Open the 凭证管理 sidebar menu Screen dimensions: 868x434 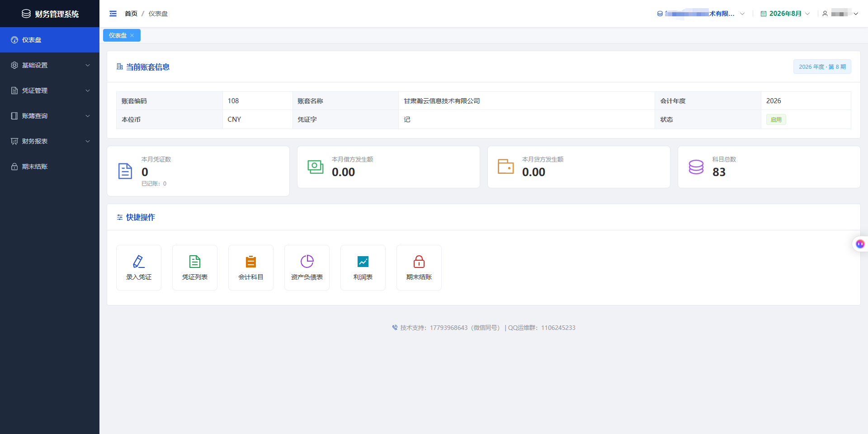click(x=50, y=91)
